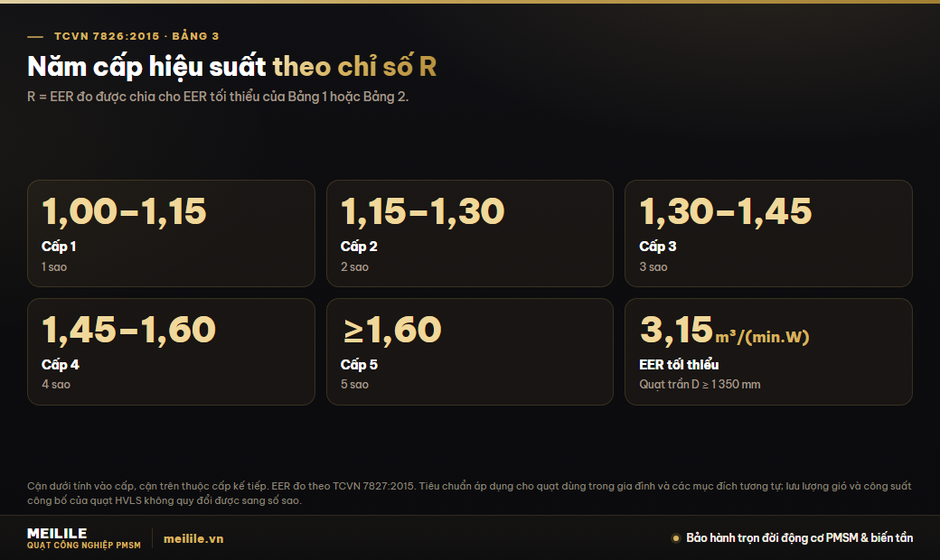Image resolution: width=940 pixels, height=560 pixels.
Task: Click the EER tối thiểu card
Action: click(x=768, y=351)
